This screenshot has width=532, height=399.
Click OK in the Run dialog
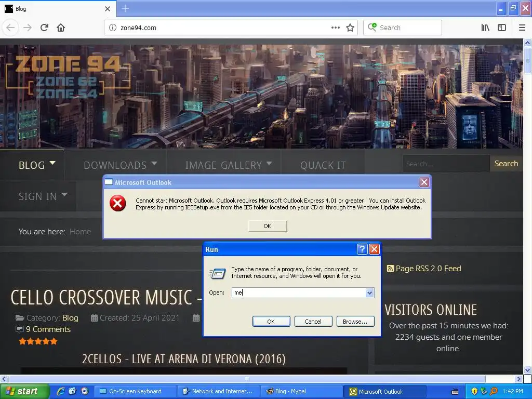(271, 321)
